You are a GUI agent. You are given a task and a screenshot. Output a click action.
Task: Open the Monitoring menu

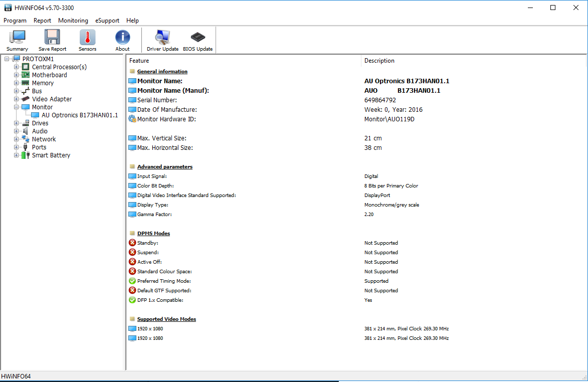click(73, 21)
